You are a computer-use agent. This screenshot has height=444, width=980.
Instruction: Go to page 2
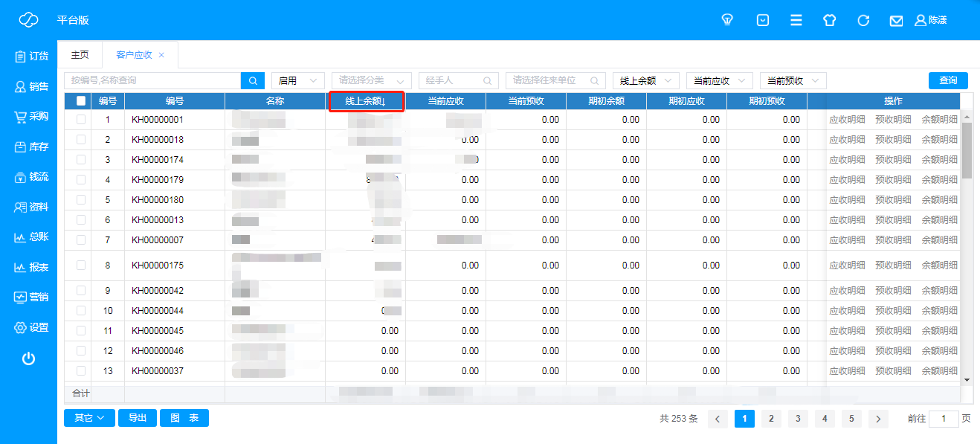coord(771,419)
